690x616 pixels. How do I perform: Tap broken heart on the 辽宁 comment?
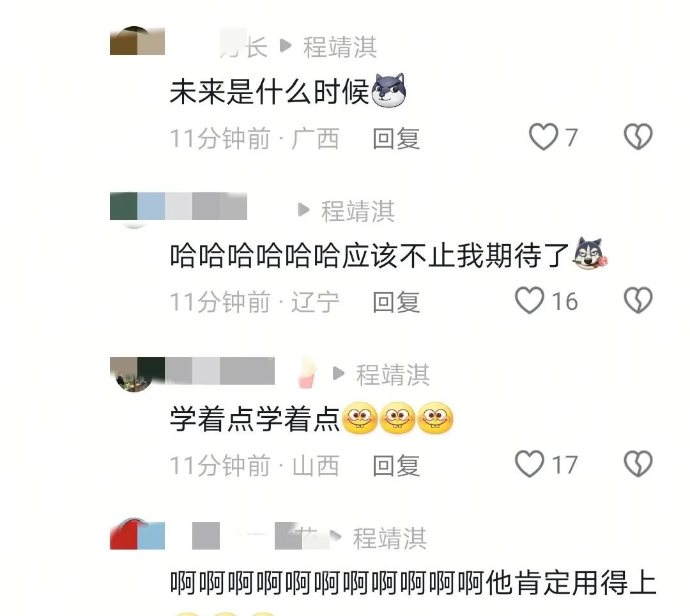coord(638,300)
